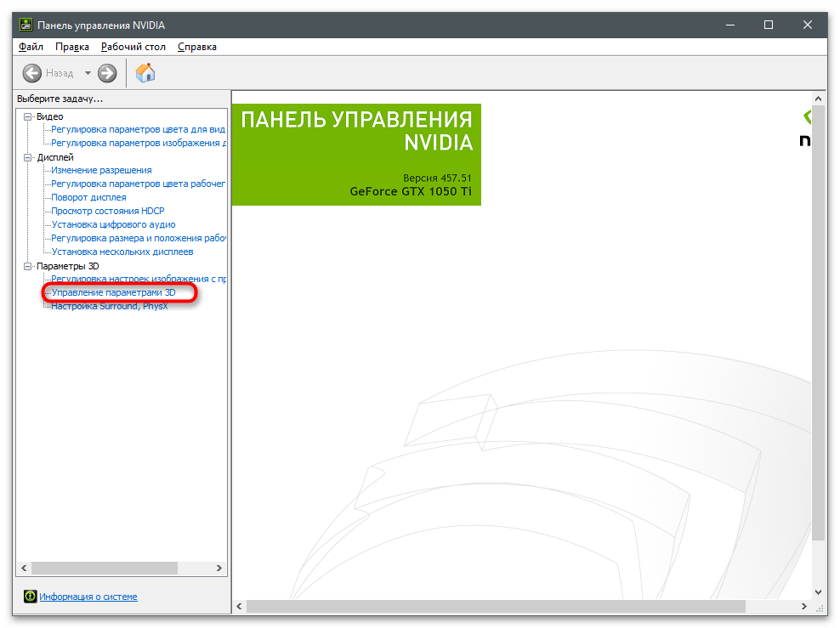Collapse the Видео tree section
This screenshot has height=628, width=840.
[28, 116]
